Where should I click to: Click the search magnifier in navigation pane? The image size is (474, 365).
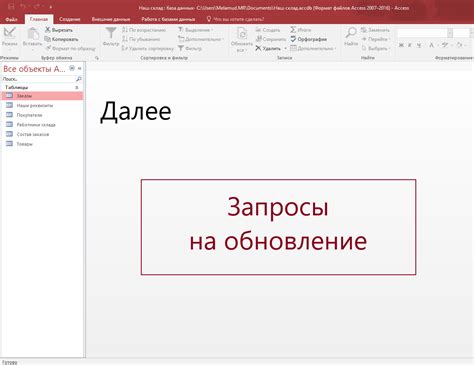(x=79, y=79)
